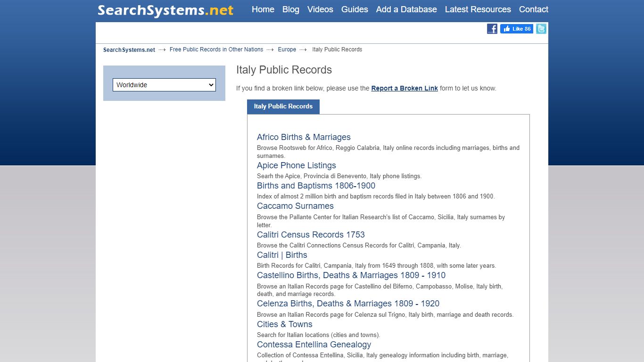Viewport: 644px width, 362px height.
Task: Click description 'Browse the Calitri Connections Census Records'
Action: (x=359, y=246)
